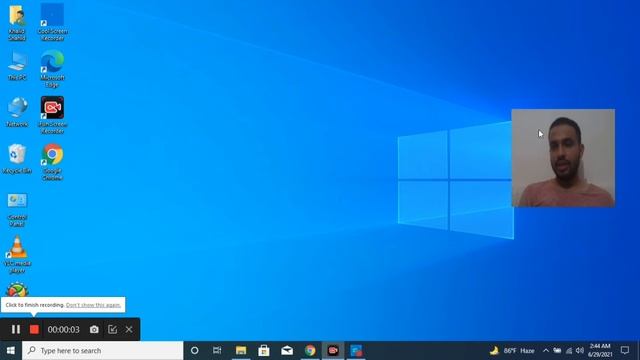Open Task View on the taskbar
The image size is (640, 360).
[217, 351]
